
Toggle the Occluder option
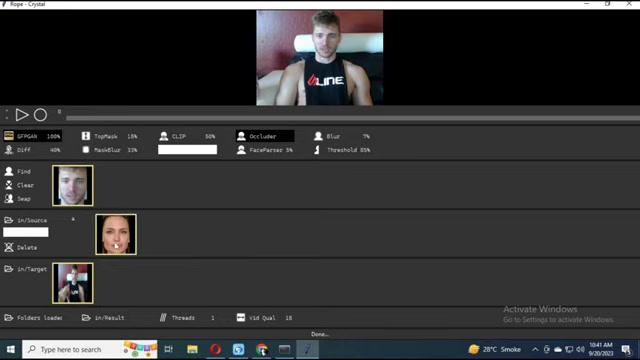tap(265, 136)
